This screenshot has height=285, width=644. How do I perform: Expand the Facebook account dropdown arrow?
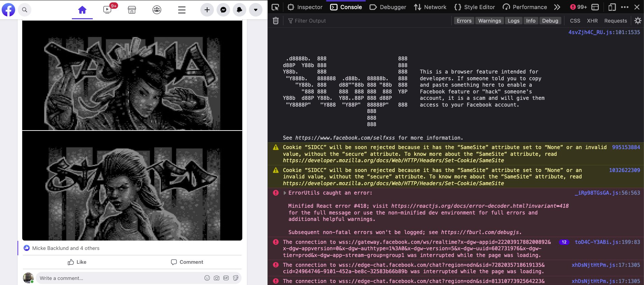256,10
